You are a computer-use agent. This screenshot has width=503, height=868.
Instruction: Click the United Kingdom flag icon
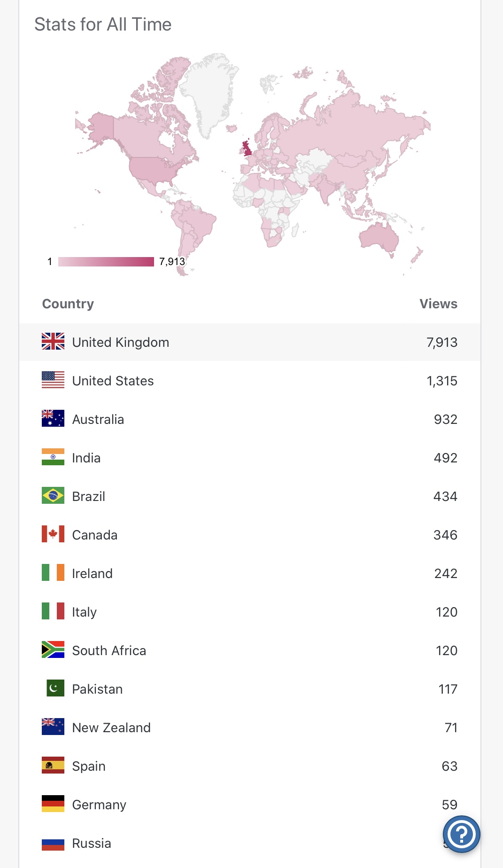click(x=53, y=341)
